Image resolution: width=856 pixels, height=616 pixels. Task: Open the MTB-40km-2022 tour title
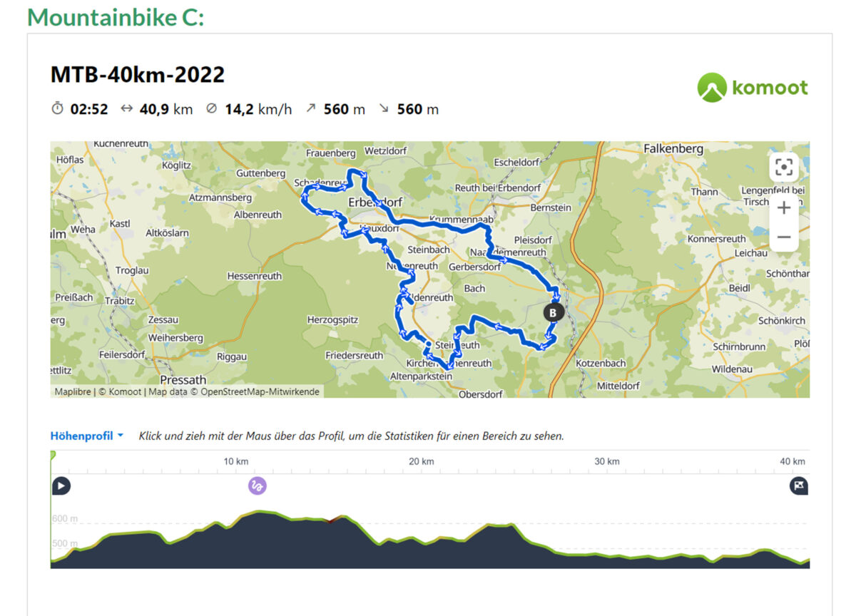[138, 75]
